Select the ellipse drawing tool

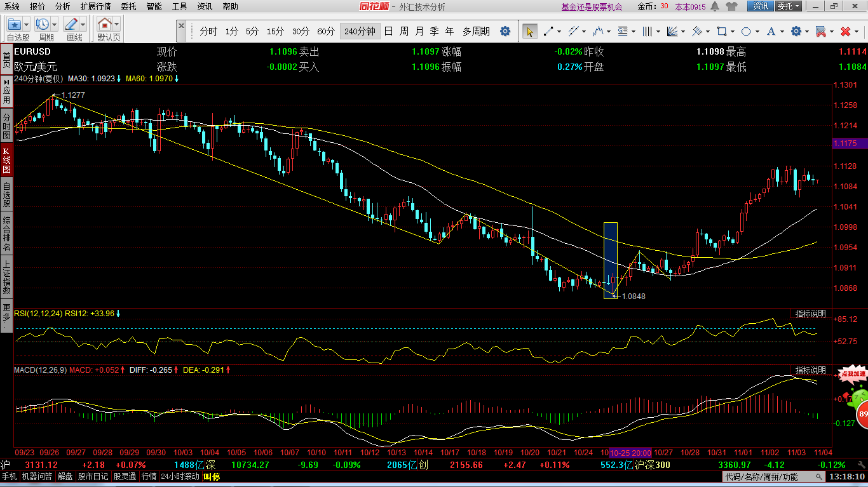(746, 31)
